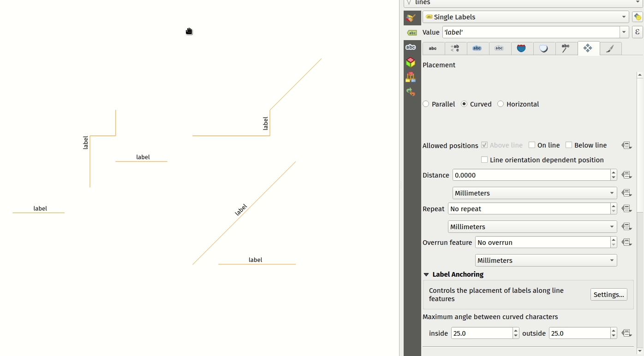Open the 3D View cube panel
644x356 pixels.
coord(411,62)
